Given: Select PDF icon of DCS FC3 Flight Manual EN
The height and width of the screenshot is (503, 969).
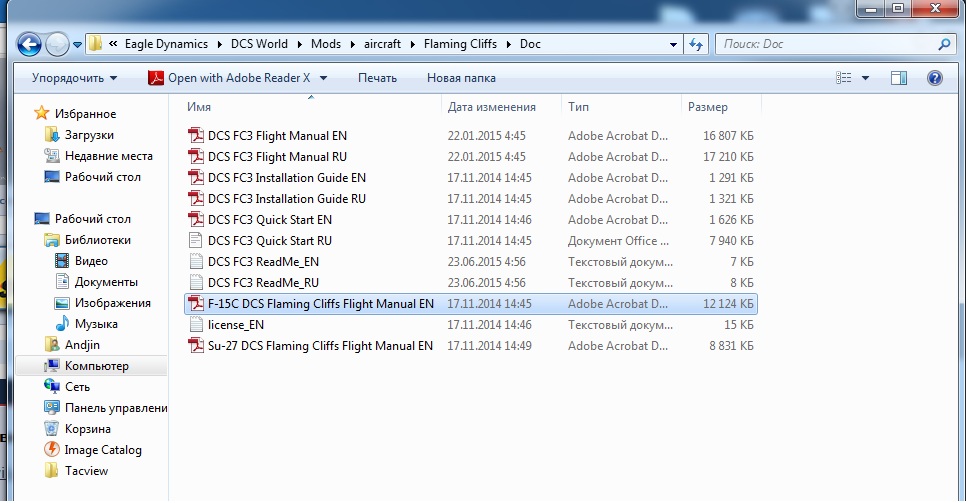Looking at the screenshot, I should [x=196, y=135].
